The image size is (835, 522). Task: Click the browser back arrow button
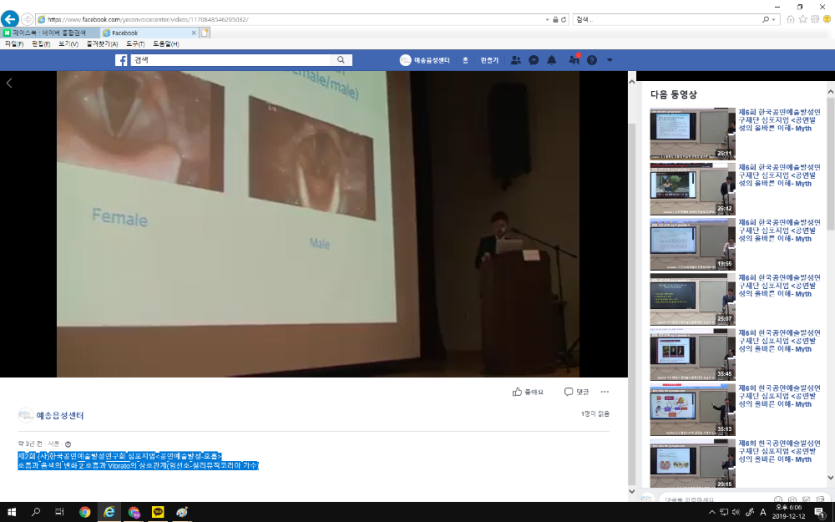pos(10,19)
